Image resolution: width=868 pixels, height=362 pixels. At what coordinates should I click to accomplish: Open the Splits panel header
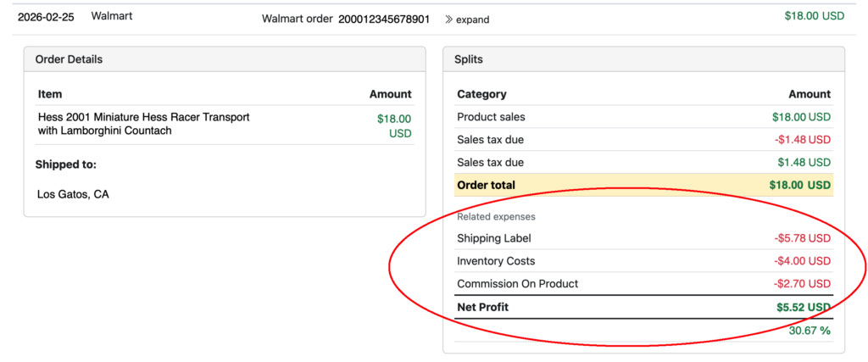pos(469,59)
